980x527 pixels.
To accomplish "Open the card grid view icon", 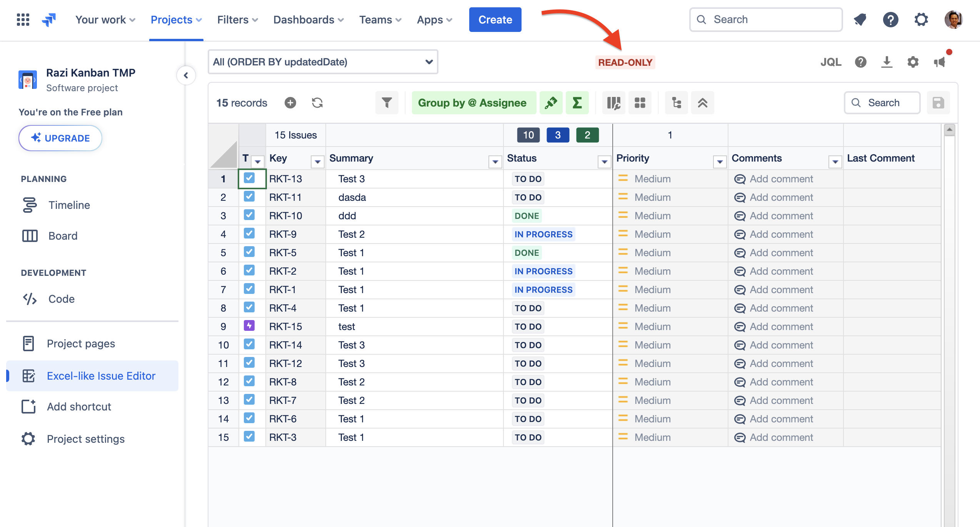I will click(x=640, y=103).
